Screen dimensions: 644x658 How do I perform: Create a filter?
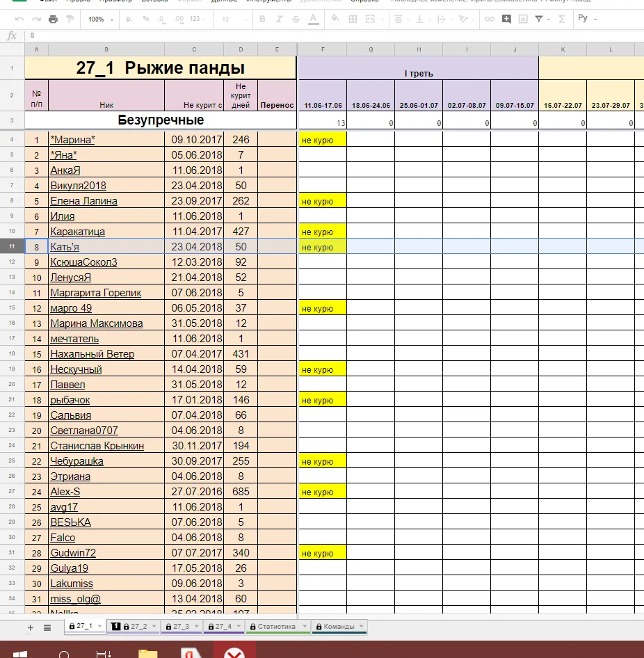tap(539, 19)
